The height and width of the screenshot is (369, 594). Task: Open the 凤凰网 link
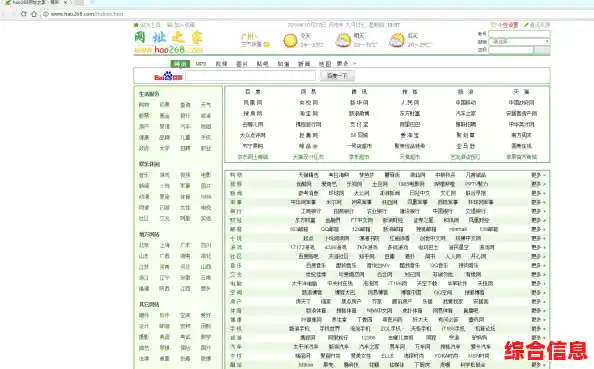253,103
